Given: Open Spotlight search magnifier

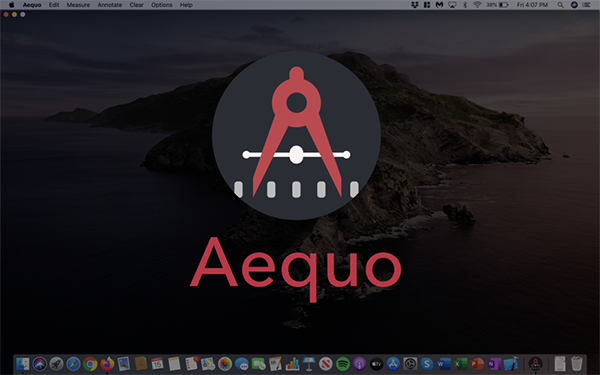Looking at the screenshot, I should [x=560, y=5].
